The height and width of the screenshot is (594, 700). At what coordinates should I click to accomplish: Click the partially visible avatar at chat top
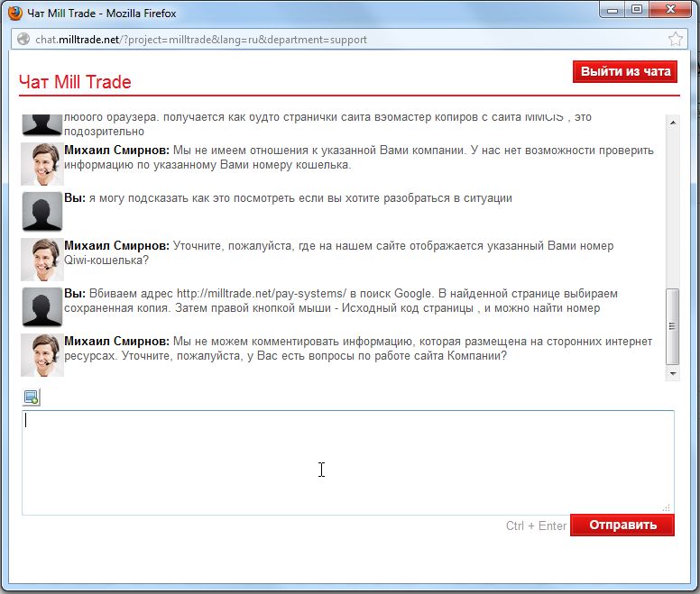41,124
